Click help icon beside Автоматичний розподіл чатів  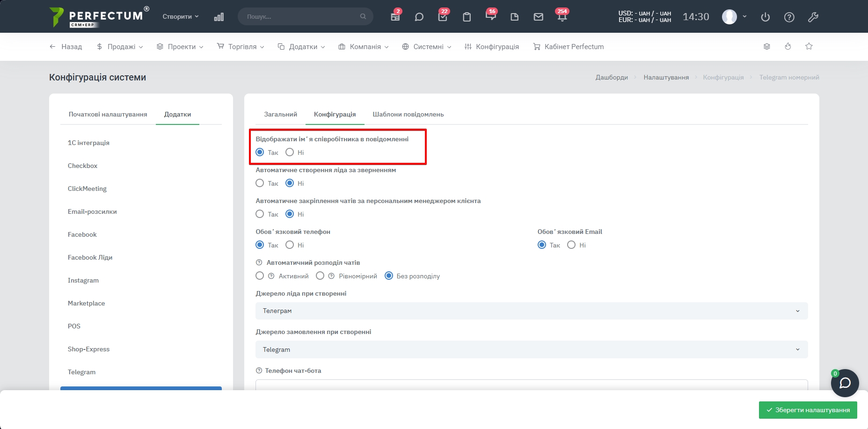click(x=259, y=262)
